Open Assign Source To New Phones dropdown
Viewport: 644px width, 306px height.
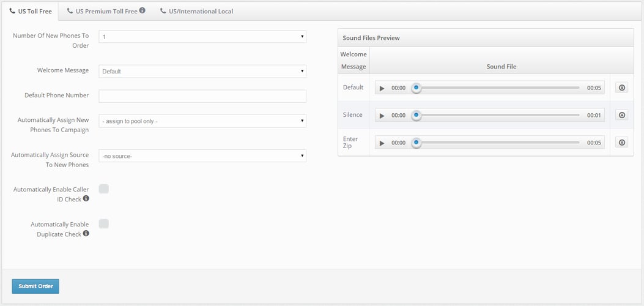point(202,156)
